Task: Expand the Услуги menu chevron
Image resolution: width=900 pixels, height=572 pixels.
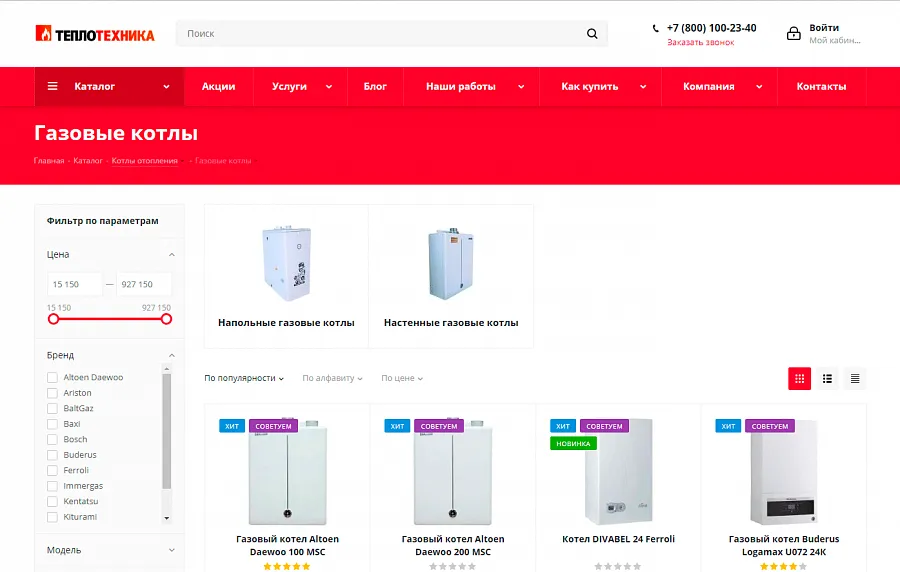Action: [329, 87]
